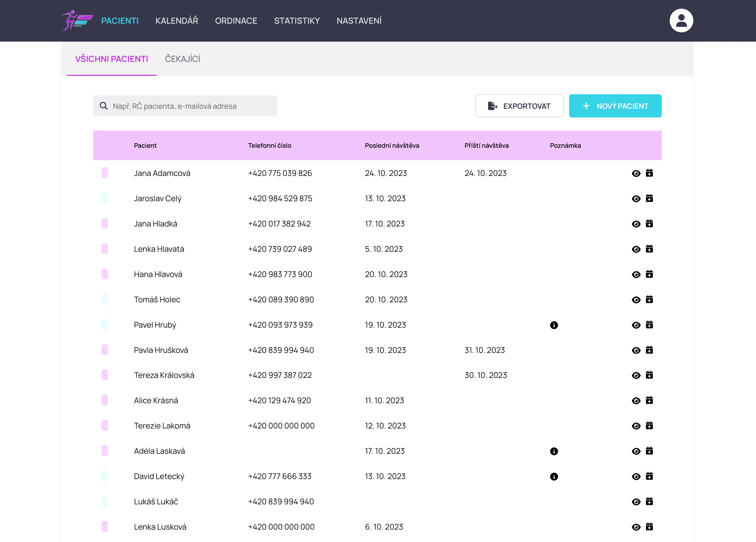Add appointment icon for Lenka Lusková
Image resolution: width=756 pixels, height=542 pixels.
[649, 527]
